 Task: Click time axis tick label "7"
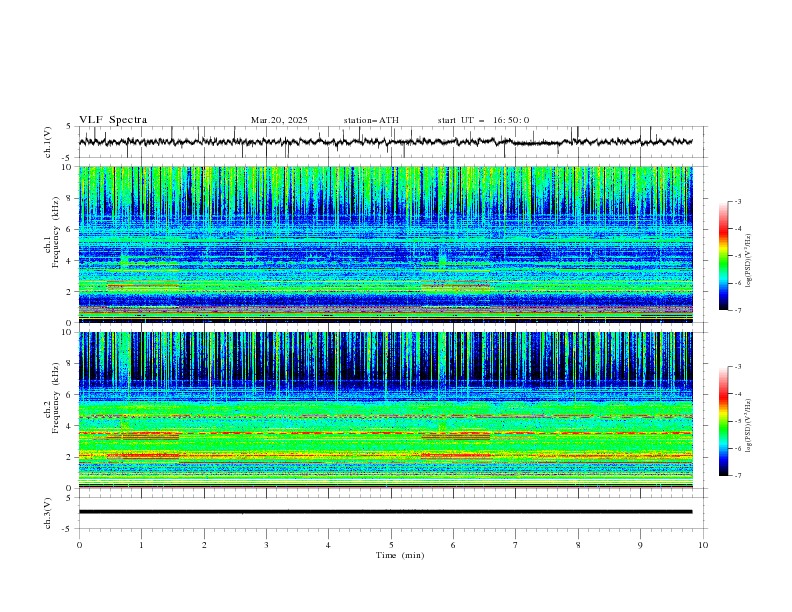516,545
